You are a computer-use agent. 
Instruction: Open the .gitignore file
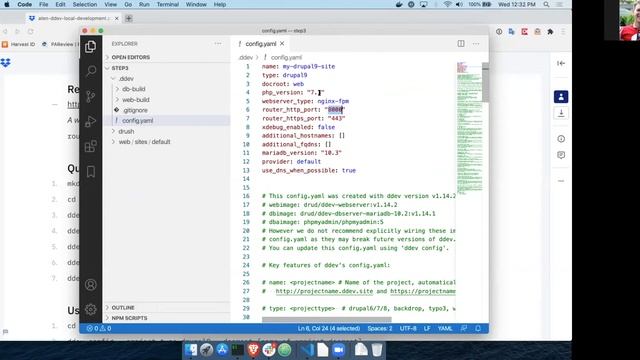tap(168, 110)
